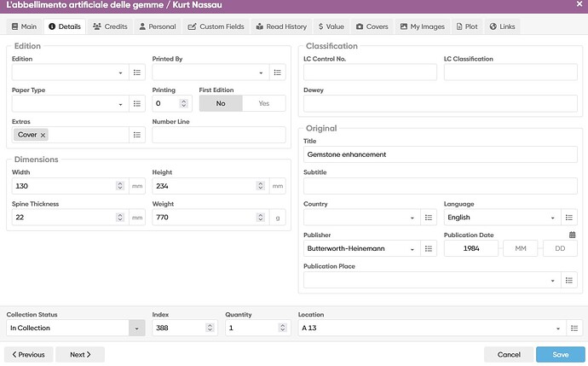Set First Edition to No
588x366 pixels.
tap(221, 103)
